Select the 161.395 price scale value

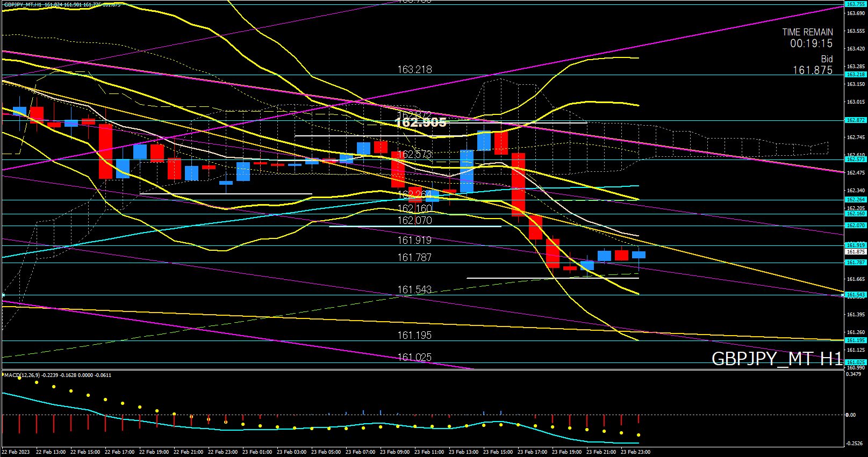tap(856, 315)
